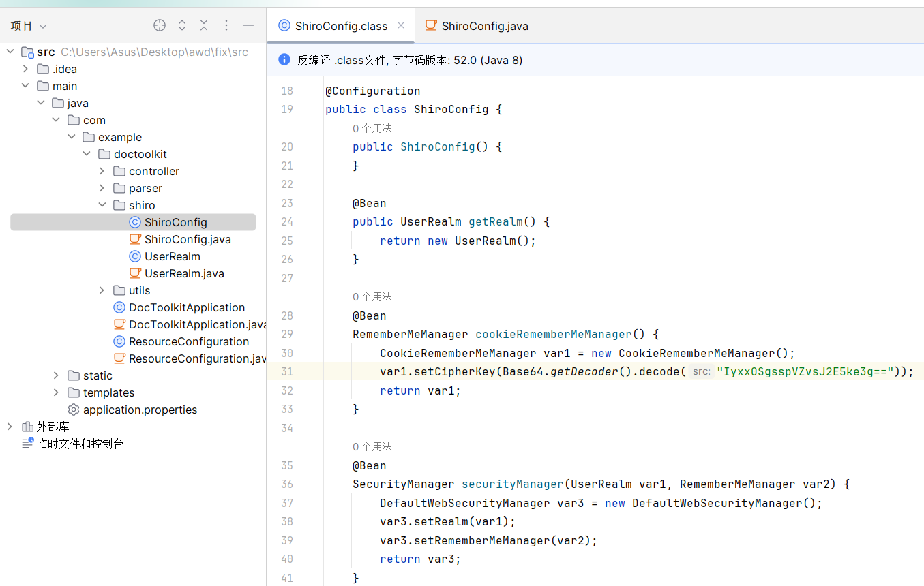Select the UserRealm class file
This screenshot has width=924, height=586.
(x=172, y=256)
